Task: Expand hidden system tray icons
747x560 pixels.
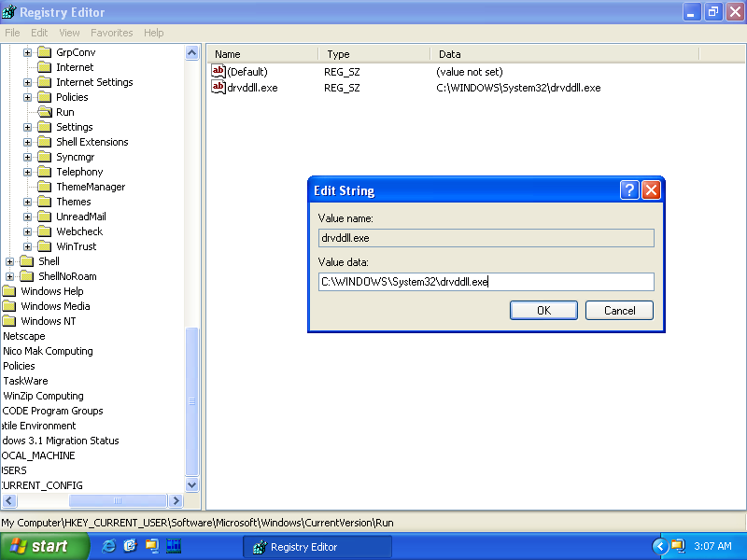Action: click(x=660, y=546)
